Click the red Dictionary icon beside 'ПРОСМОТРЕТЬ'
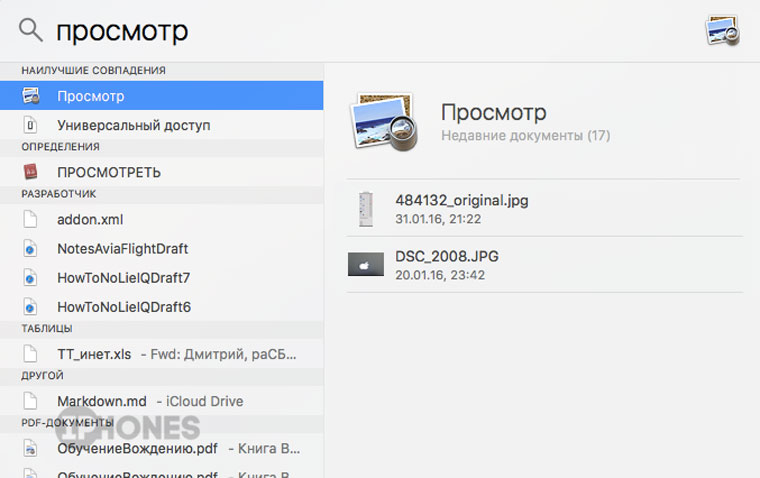Viewport: 760px width, 478px height. (30, 172)
